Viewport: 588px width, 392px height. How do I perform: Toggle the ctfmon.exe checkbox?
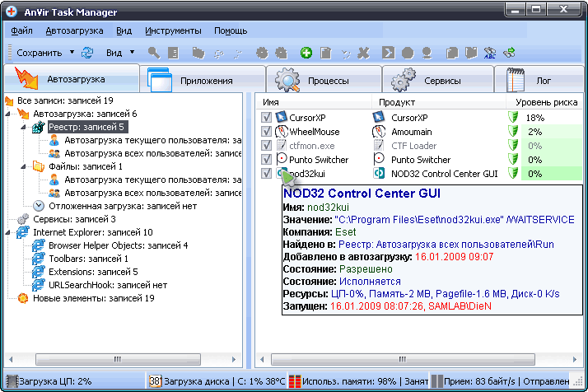tap(266, 146)
